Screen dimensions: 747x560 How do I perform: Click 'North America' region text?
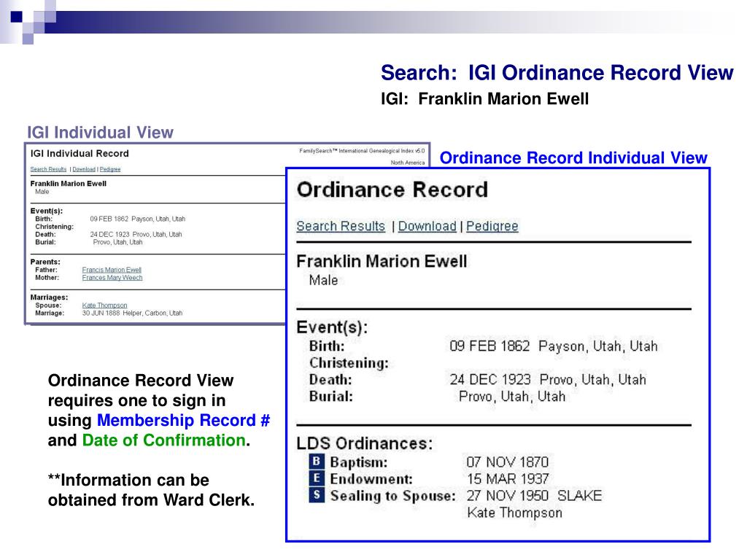click(408, 163)
